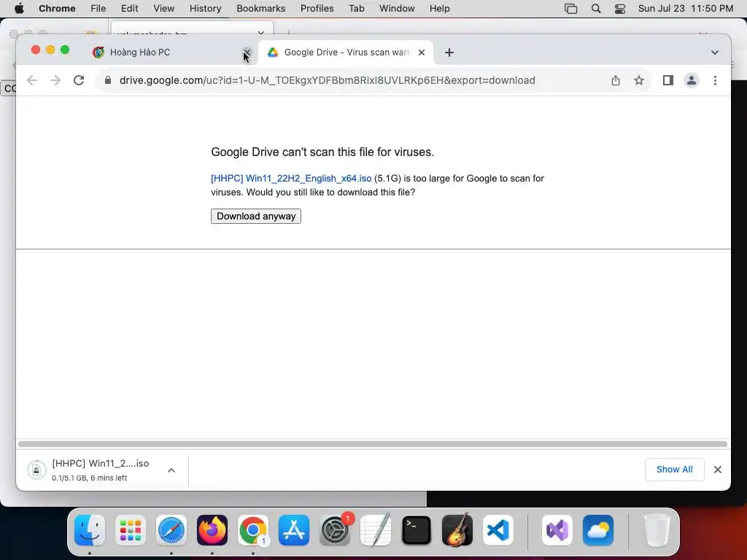Open Control Center in menu bar
747x560 pixels.
tap(620, 9)
